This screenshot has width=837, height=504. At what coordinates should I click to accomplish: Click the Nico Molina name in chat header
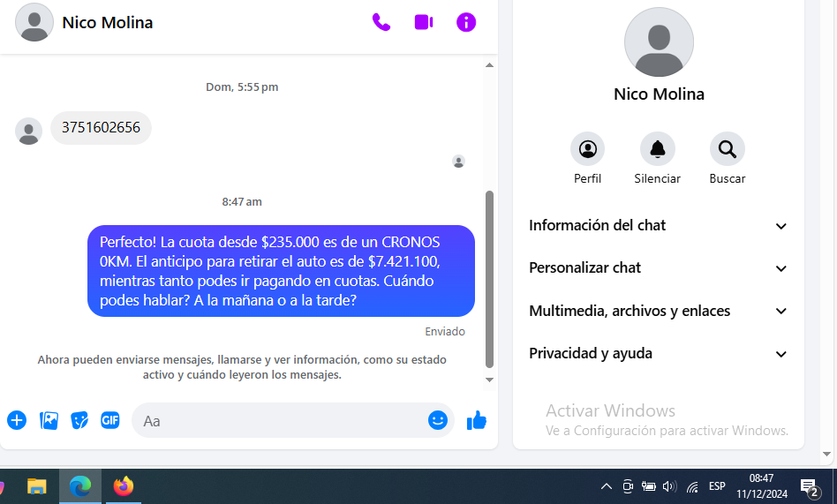[x=108, y=22]
